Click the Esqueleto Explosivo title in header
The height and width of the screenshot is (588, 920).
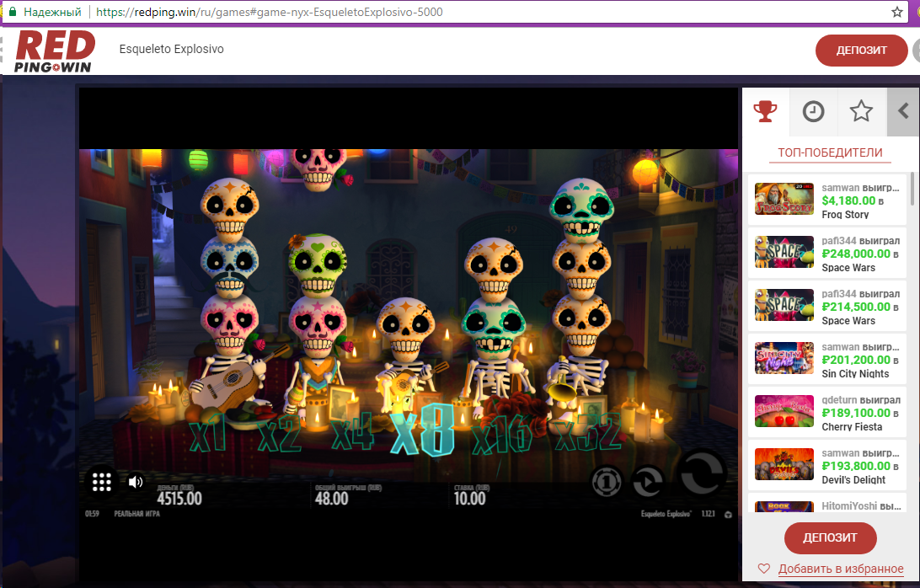point(171,50)
